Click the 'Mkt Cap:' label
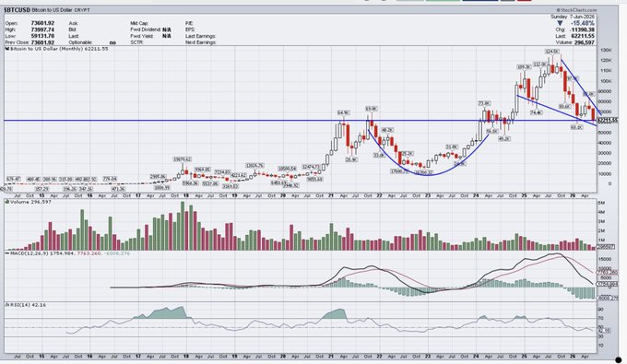This screenshot has width=627, height=364. tap(139, 23)
